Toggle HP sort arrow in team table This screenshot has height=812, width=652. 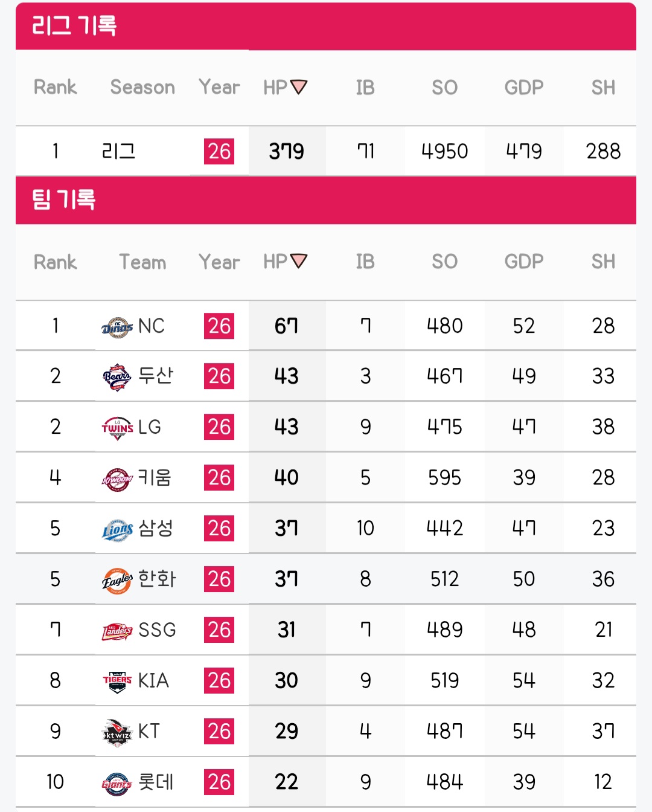point(299,261)
